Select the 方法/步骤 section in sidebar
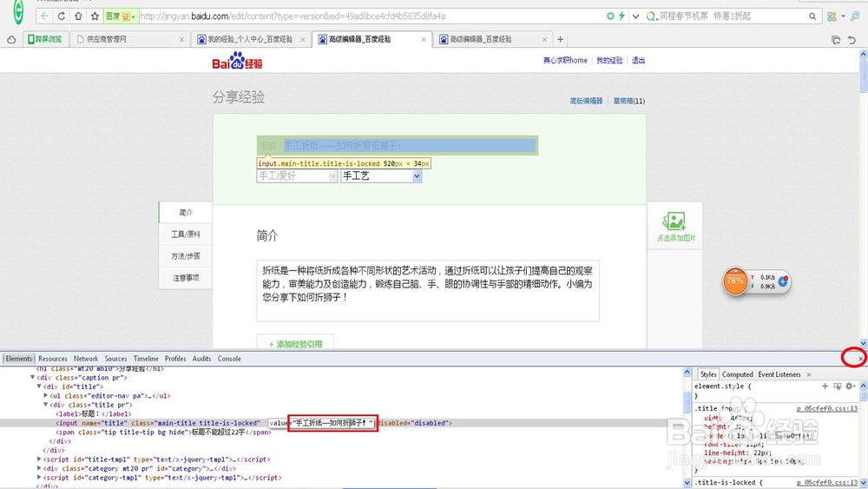The image size is (868, 489). (x=186, y=256)
